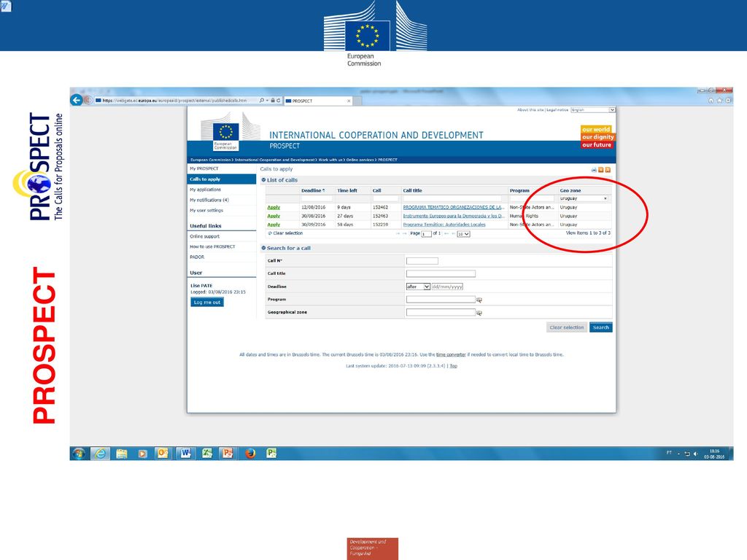Viewport: 747px width, 560px height.
Task: Click the Clear selection button beside Search
Action: tap(566, 327)
